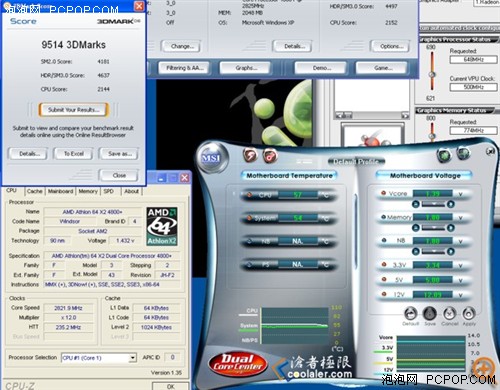Click the Details button in the Score window

28,154
